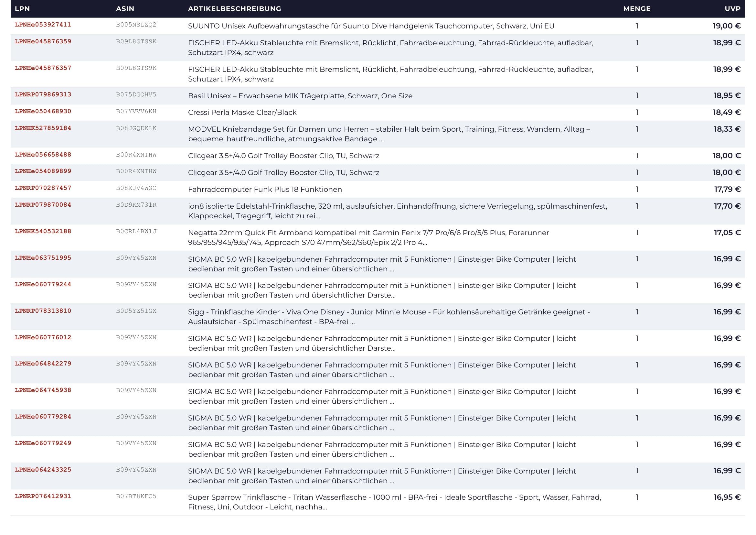Screen dimensions: 756x535
Task: Select the Sigg Trinkflasche Kinder description
Action: [389, 317]
